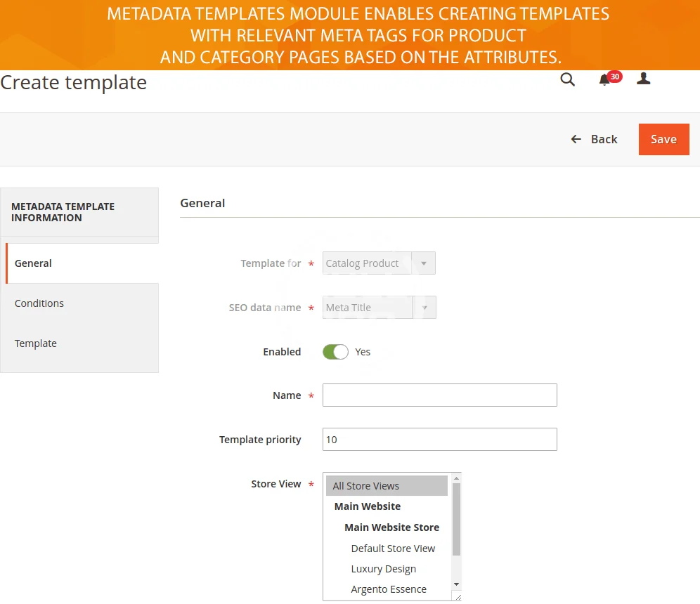The width and height of the screenshot is (700, 604).
Task: Select Default Store View in list
Action: pyautogui.click(x=393, y=549)
